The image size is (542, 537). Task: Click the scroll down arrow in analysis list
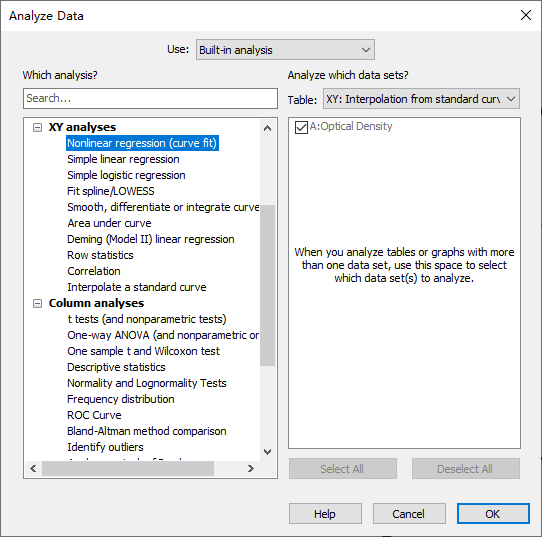[x=268, y=452]
